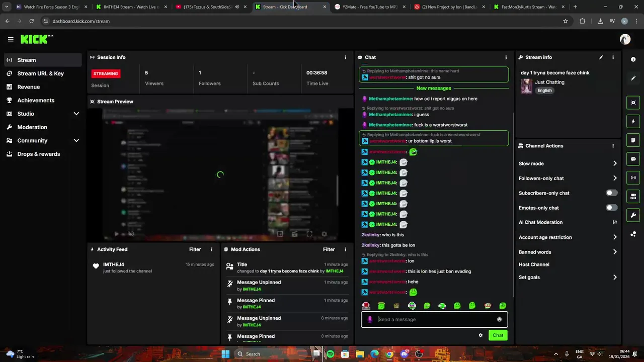The image size is (644, 362).
Task: Open AI Chat Moderation external link
Action: coord(615,222)
